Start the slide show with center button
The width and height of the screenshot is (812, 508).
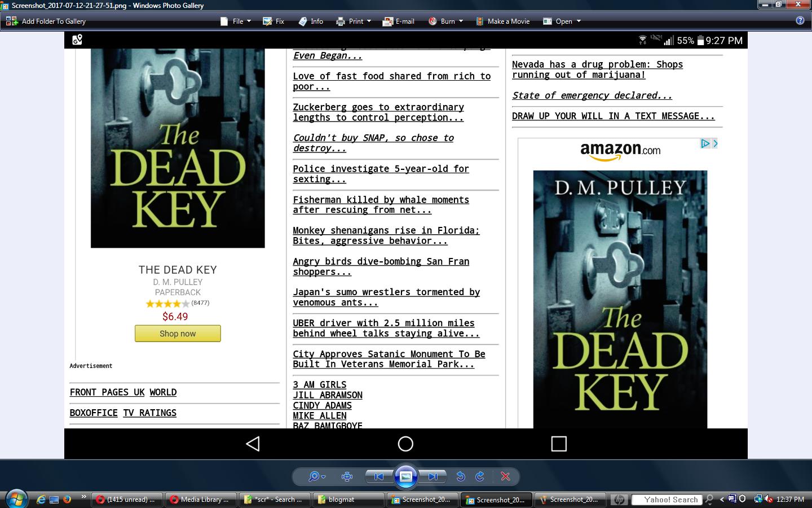405,476
